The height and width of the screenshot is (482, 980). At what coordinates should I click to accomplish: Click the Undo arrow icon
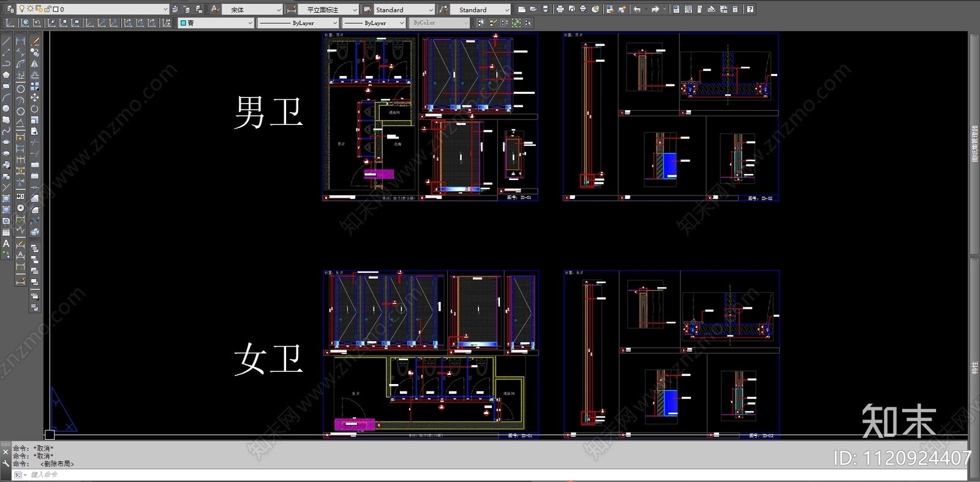point(637,9)
